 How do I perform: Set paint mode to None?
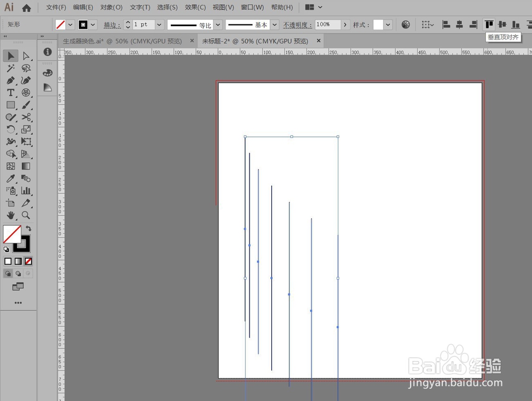point(29,261)
